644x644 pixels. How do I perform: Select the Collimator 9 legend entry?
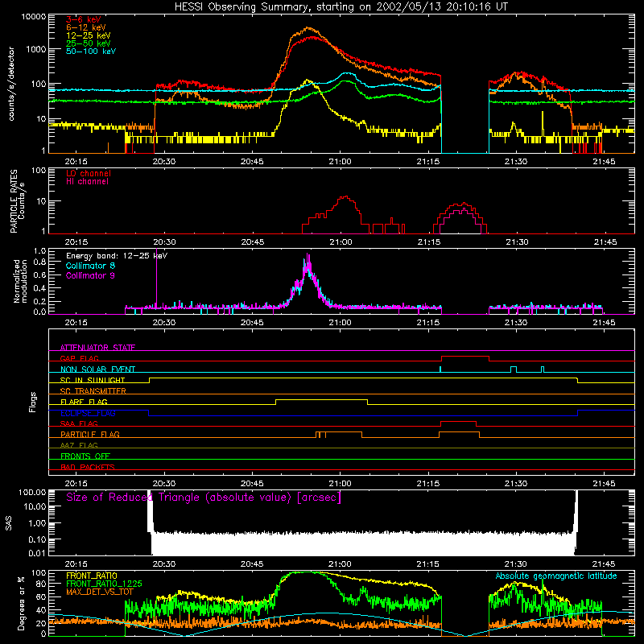tap(90, 275)
